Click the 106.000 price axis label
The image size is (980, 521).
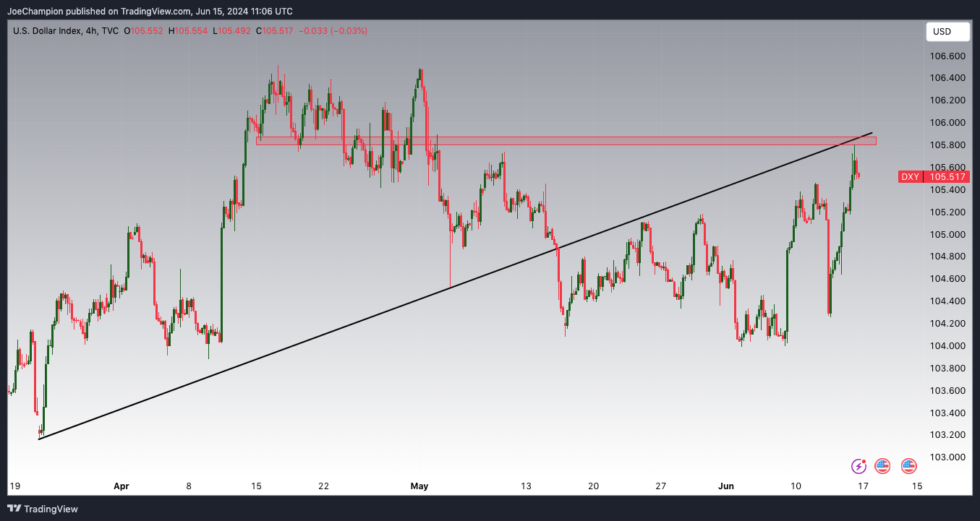click(x=947, y=123)
